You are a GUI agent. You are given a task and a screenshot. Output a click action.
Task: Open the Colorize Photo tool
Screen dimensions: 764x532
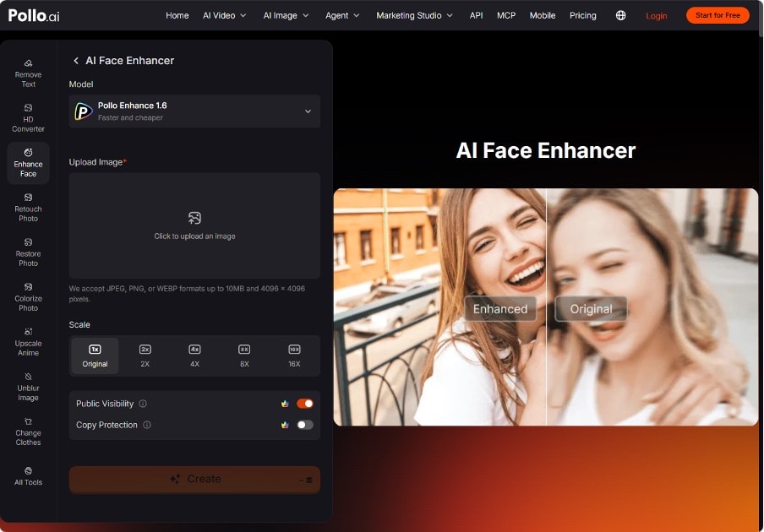[28, 297]
